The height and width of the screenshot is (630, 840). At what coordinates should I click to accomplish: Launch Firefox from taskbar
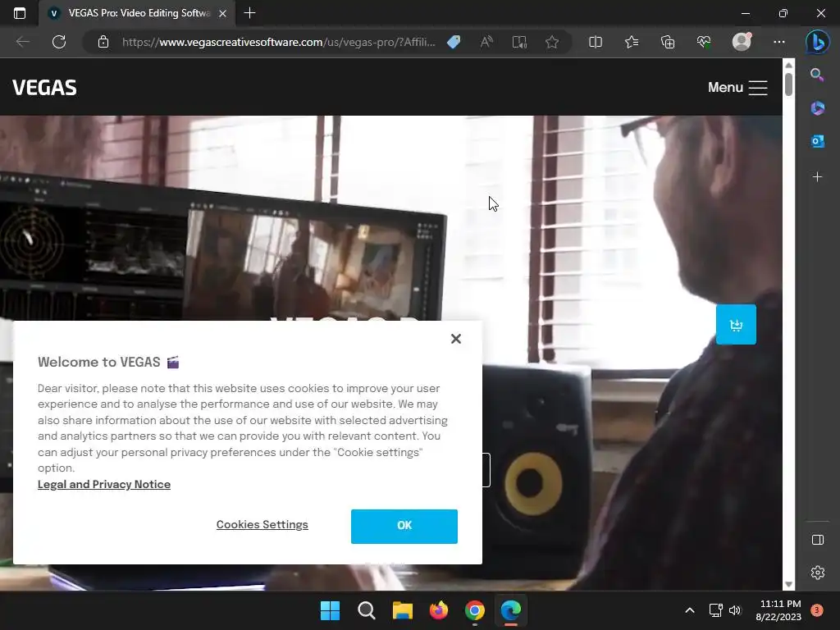coord(439,610)
